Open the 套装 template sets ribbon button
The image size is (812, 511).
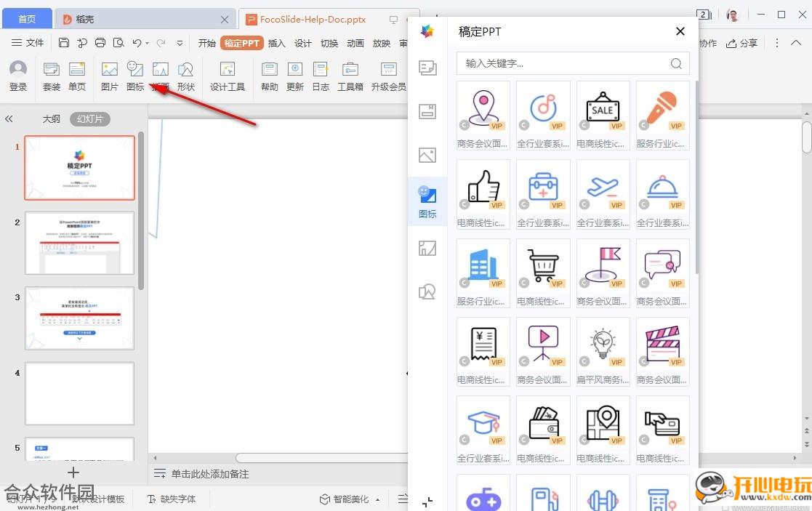52,76
